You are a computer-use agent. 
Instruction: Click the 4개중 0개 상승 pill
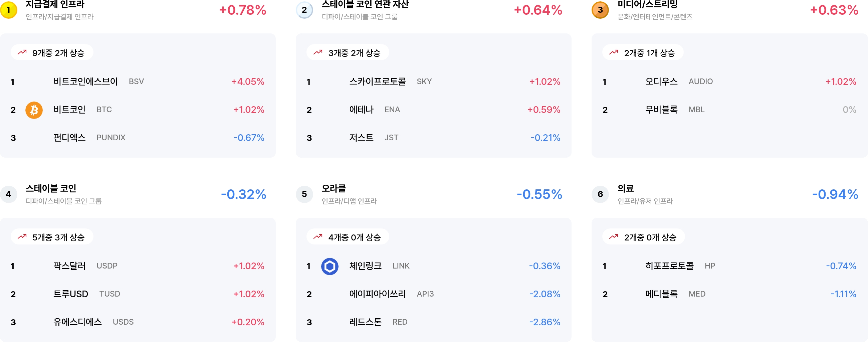pos(348,237)
